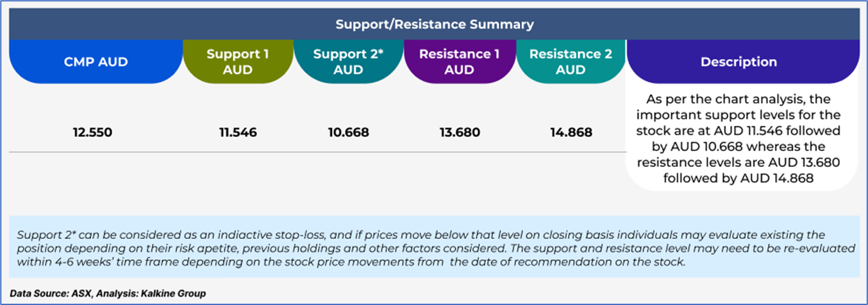This screenshot has width=868, height=305.
Task: Click the Resistance 1 value 13.680
Action: tap(459, 133)
